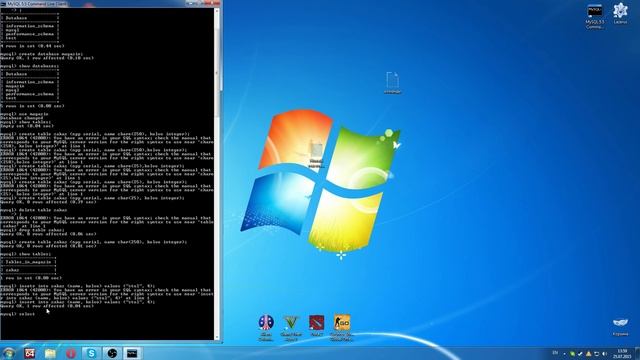The height and width of the screenshot is (360, 640).
Task: Select the round star-spangled game shortcut on the desktop
Action: 266,327
